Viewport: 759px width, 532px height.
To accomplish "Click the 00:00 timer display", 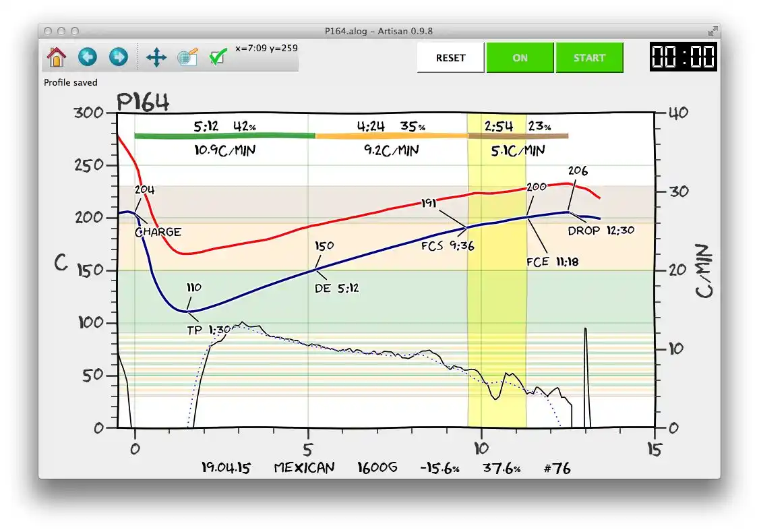I will point(683,57).
